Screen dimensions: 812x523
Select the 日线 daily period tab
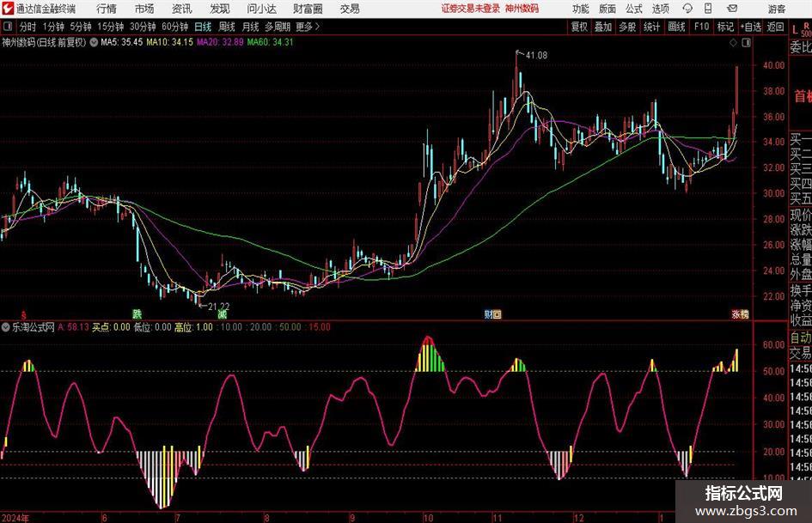click(x=203, y=27)
